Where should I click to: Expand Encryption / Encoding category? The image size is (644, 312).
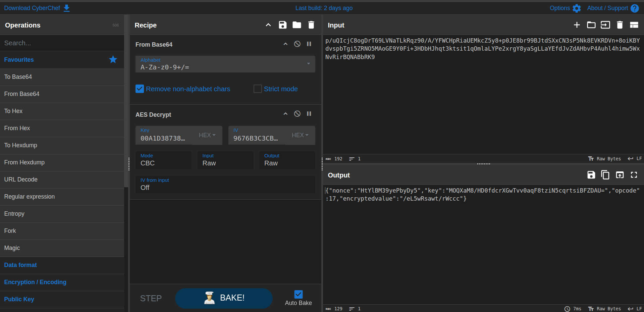(62, 282)
